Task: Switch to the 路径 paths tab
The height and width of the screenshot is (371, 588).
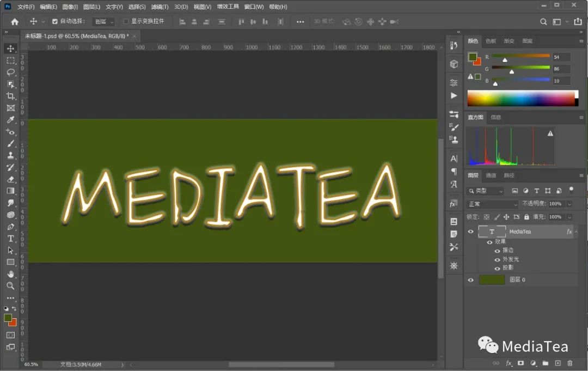Action: point(509,175)
